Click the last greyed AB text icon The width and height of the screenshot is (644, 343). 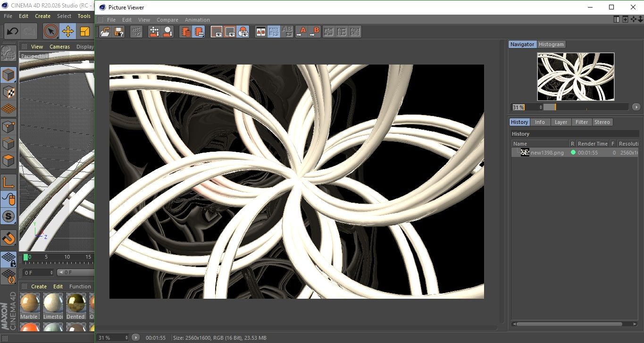point(355,32)
